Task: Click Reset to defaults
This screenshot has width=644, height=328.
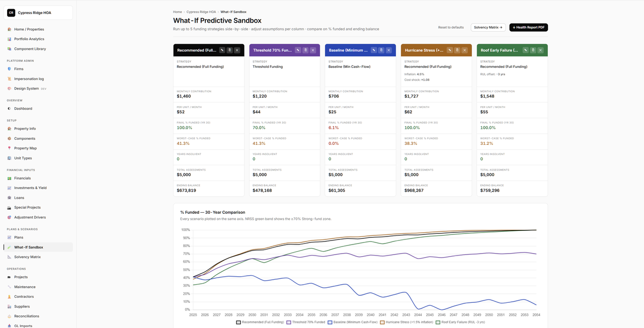Action: [x=451, y=27]
